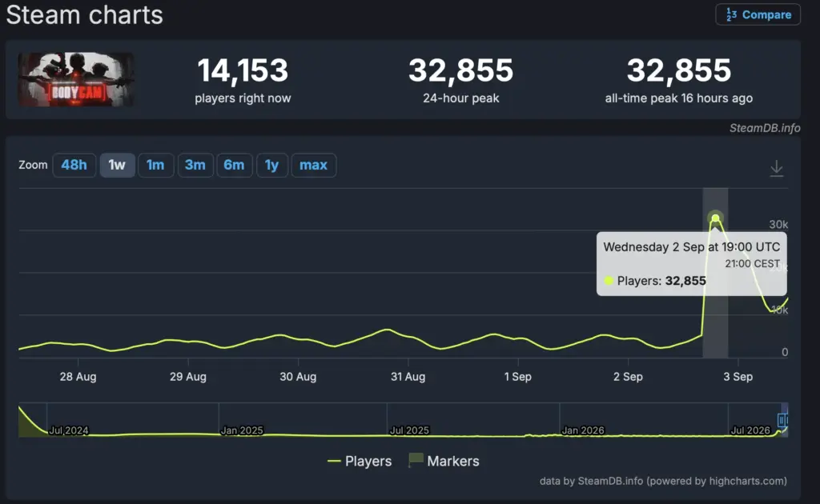Click the Steam charts heading
The image size is (820, 504).
85,14
